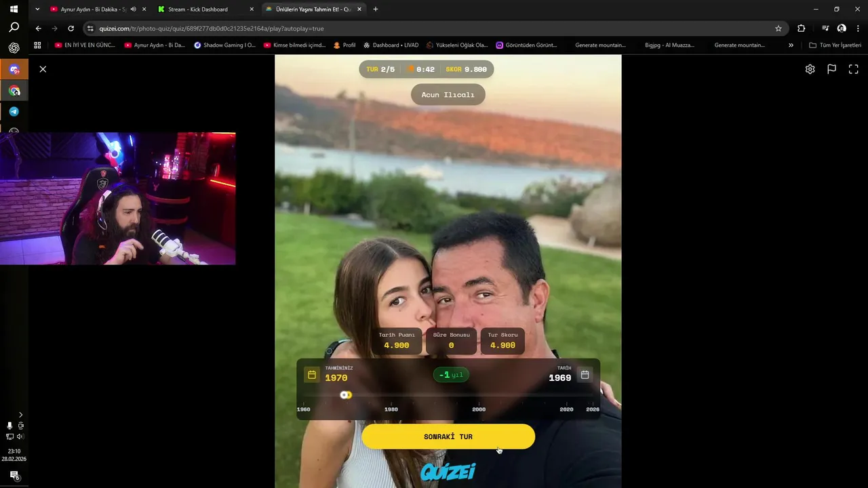The height and width of the screenshot is (488, 868).
Task: Click the report flag icon
Action: 831,69
